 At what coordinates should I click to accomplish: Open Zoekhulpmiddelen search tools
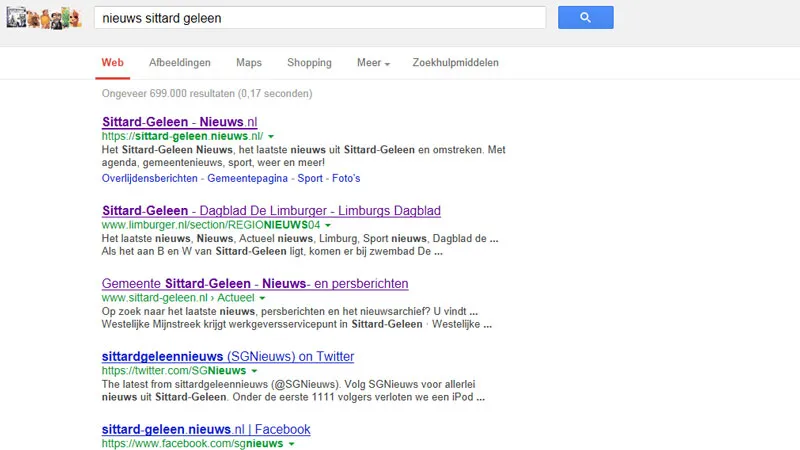tap(456, 63)
